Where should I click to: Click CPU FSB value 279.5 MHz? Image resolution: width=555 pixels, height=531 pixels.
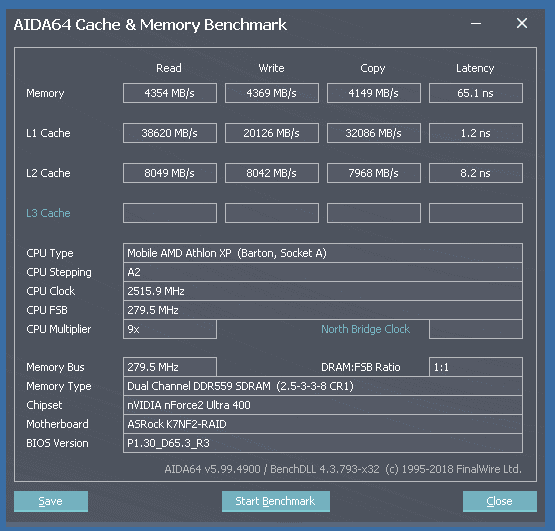point(323,310)
